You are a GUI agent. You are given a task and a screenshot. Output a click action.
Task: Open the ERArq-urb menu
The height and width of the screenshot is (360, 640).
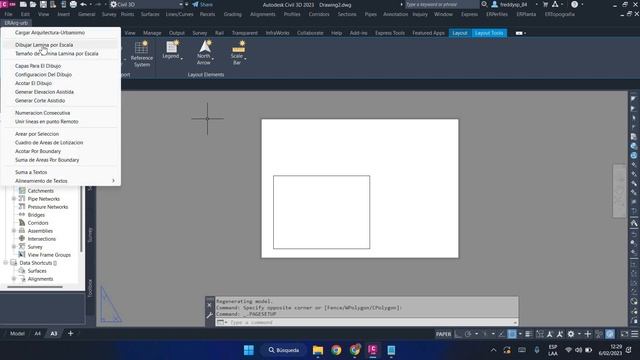coord(16,23)
